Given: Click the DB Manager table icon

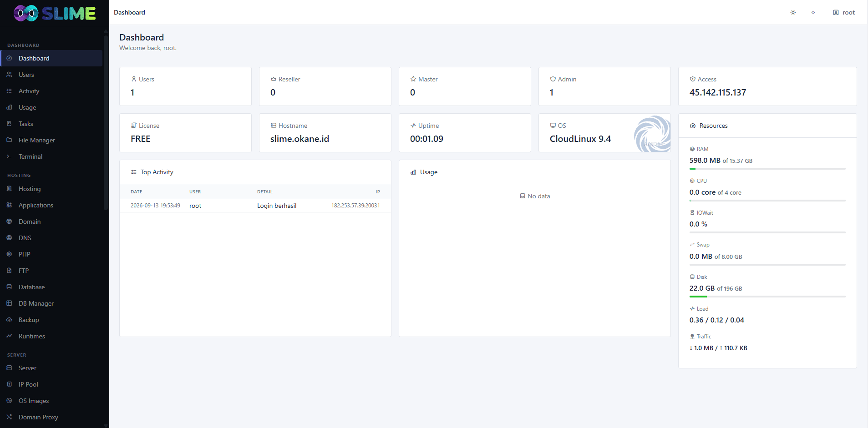Looking at the screenshot, I should coord(9,303).
